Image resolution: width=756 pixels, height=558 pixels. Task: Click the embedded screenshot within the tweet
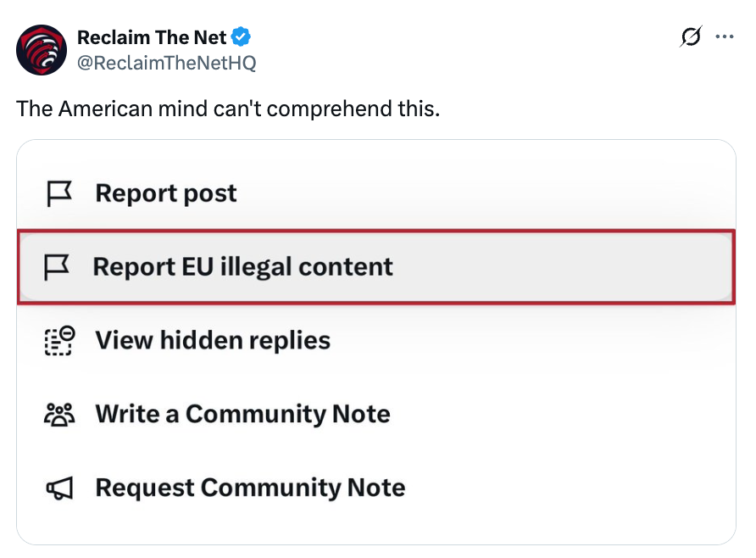point(377,339)
